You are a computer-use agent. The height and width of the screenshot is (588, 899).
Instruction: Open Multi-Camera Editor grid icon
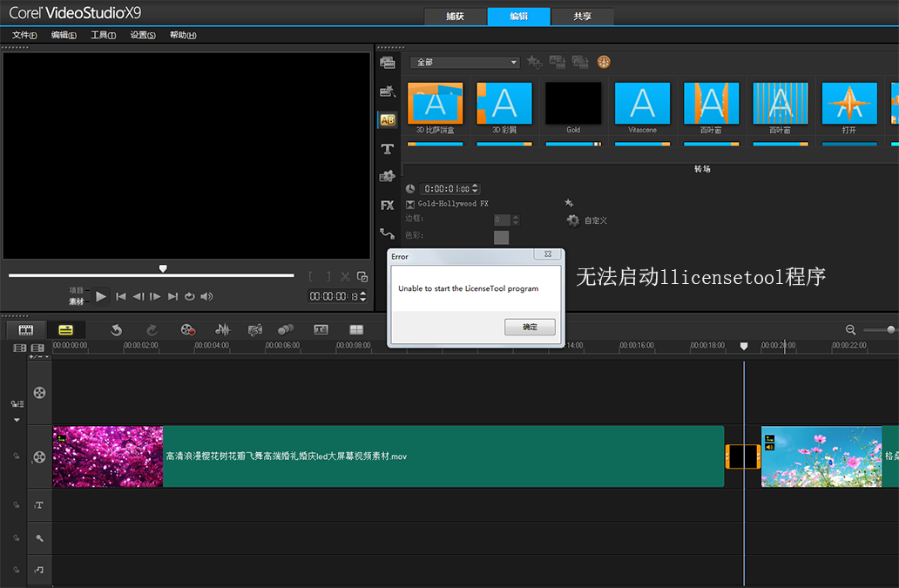click(356, 329)
